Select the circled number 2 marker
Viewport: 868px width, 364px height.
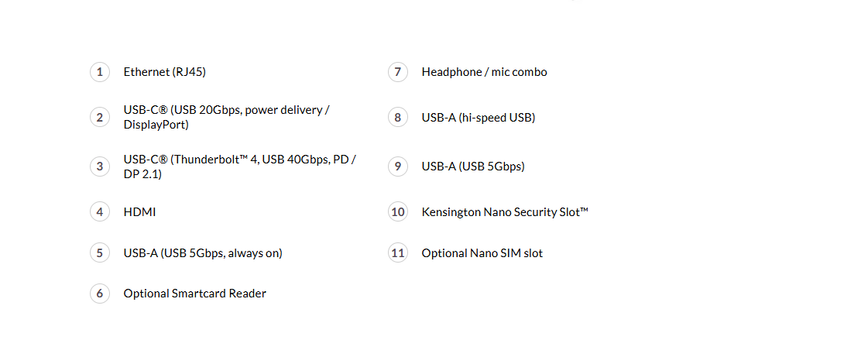point(100,118)
